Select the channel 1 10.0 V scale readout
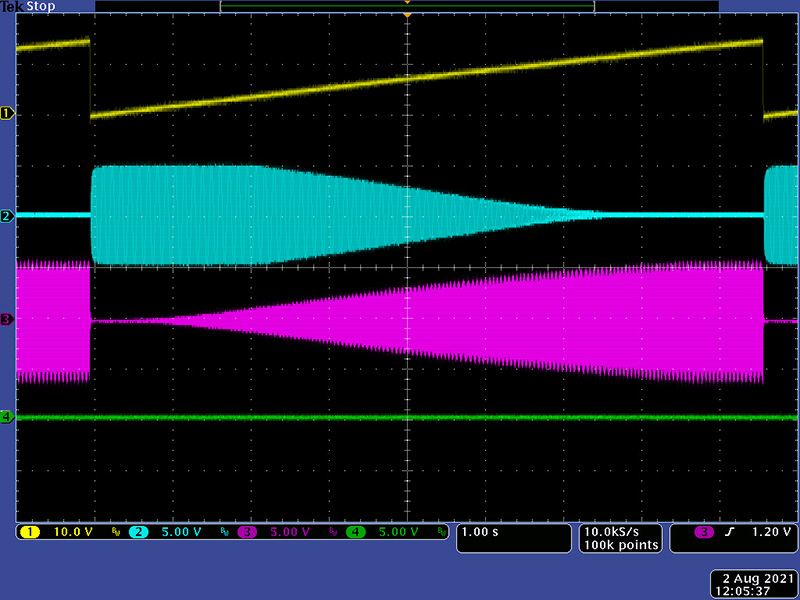This screenshot has height=600, width=800. [x=73, y=532]
